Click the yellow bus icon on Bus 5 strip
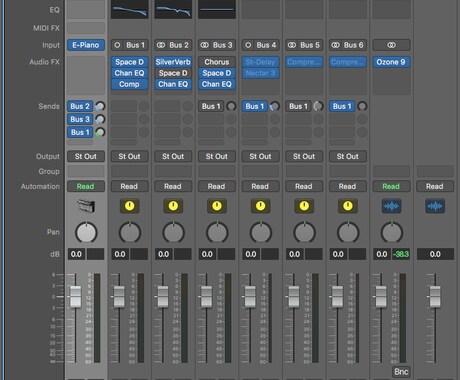 click(304, 206)
